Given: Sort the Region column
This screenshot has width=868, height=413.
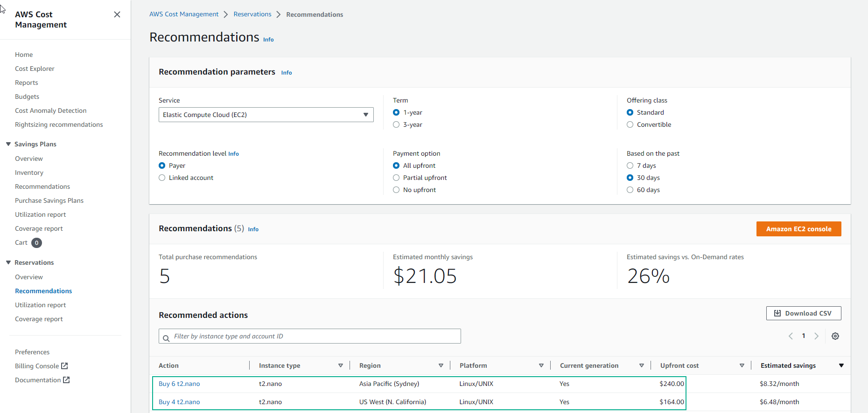Looking at the screenshot, I should pos(441,365).
